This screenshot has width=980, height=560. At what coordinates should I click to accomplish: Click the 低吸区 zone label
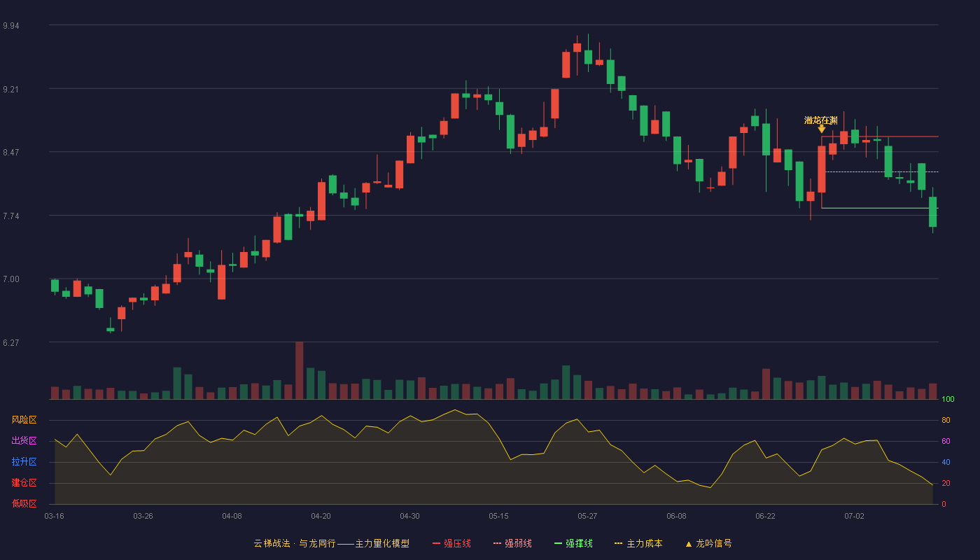[x=24, y=503]
